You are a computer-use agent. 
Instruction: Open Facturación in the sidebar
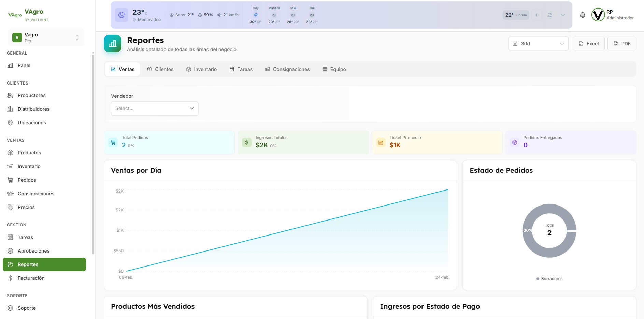tap(31, 278)
